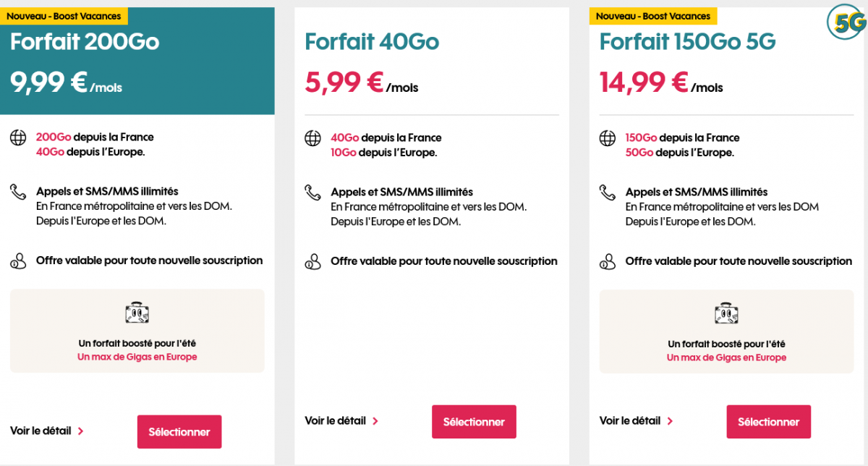This screenshot has width=868, height=466.
Task: Click the phone icon in Forfait 150Go 5G
Action: tap(608, 192)
